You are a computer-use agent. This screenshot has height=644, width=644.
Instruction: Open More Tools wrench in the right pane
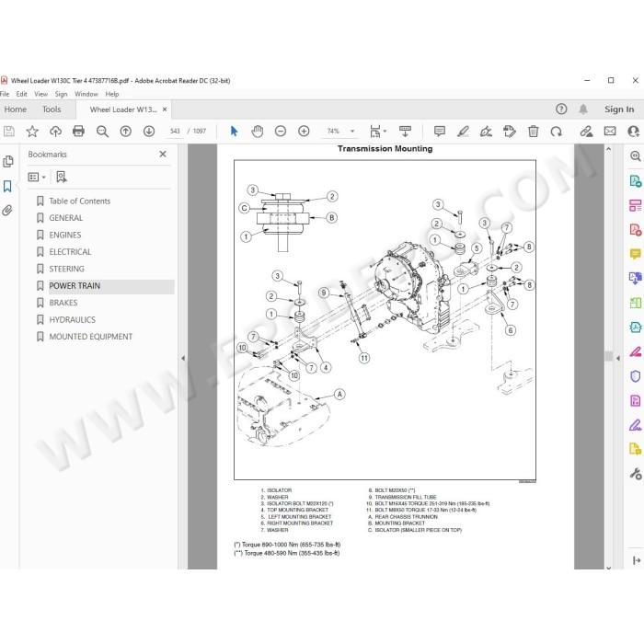tap(636, 474)
